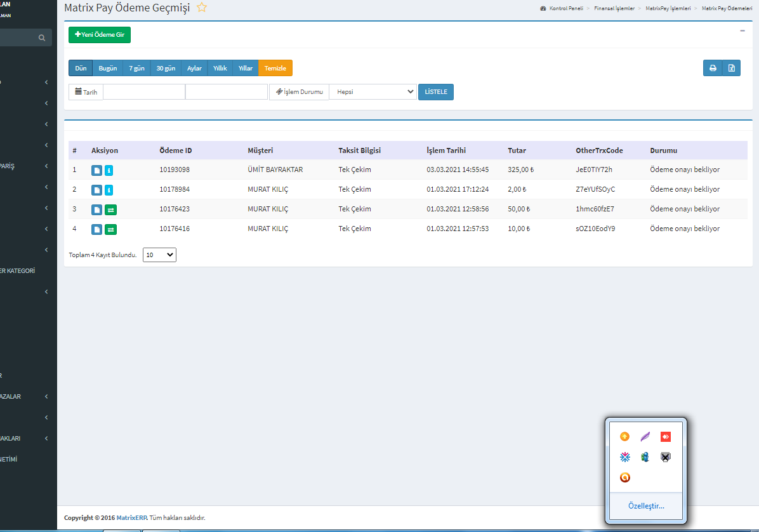Image resolution: width=759 pixels, height=532 pixels.
Task: Click info icon for payment 10178984
Action: 109,190
